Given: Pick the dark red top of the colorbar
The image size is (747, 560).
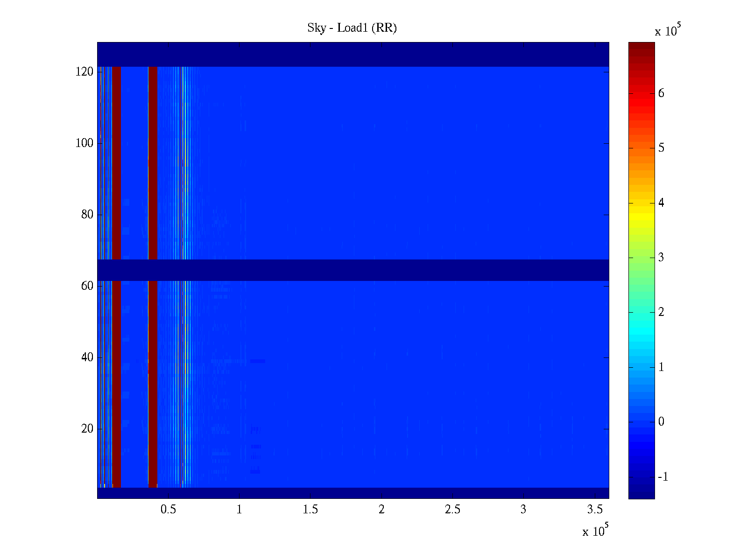Looking at the screenshot, I should coord(641,47).
